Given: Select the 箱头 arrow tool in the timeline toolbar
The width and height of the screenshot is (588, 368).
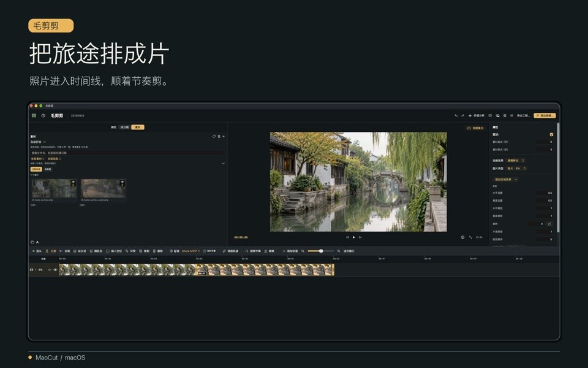Looking at the screenshot, I should (x=36, y=251).
